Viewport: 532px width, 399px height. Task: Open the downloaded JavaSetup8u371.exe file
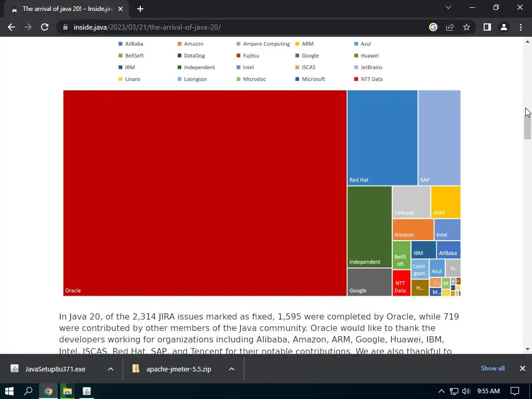pyautogui.click(x=55, y=369)
